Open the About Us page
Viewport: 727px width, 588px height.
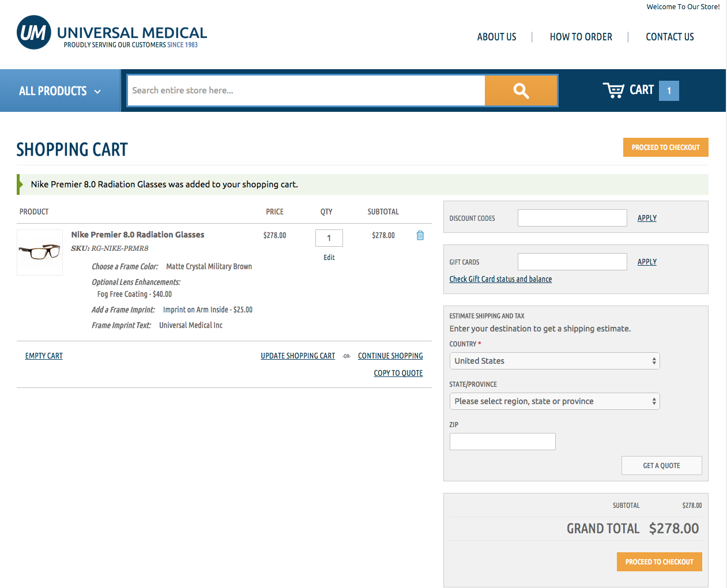click(x=496, y=37)
